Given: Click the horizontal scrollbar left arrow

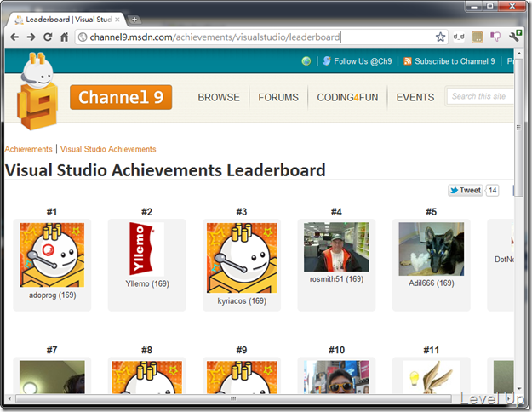Looking at the screenshot, I should point(9,398).
